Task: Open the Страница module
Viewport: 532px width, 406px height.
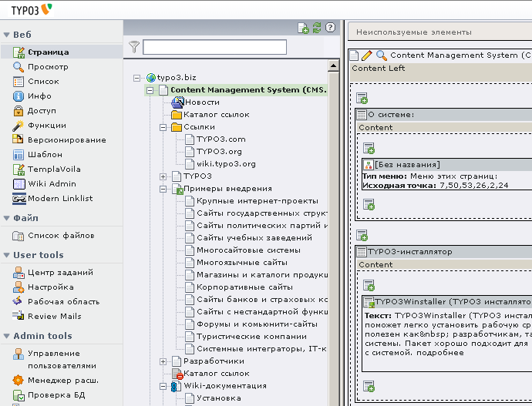Action: (48, 52)
